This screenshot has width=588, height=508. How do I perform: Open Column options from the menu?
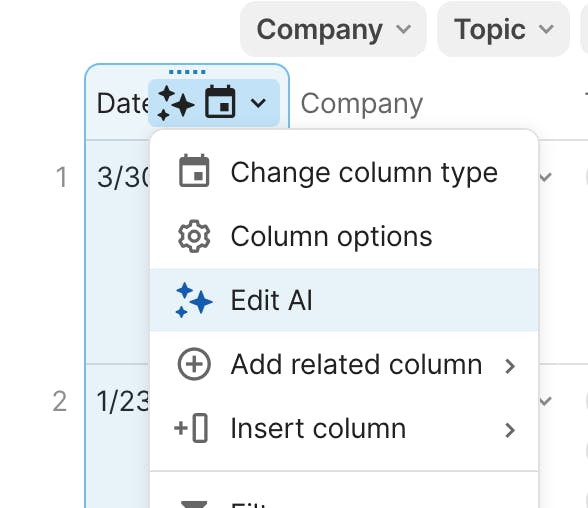pos(344,237)
